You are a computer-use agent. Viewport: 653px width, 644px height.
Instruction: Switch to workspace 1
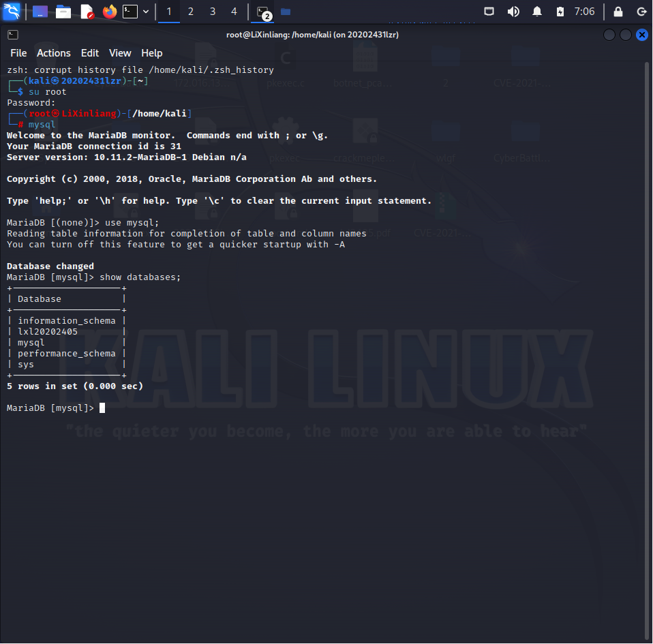click(x=169, y=12)
